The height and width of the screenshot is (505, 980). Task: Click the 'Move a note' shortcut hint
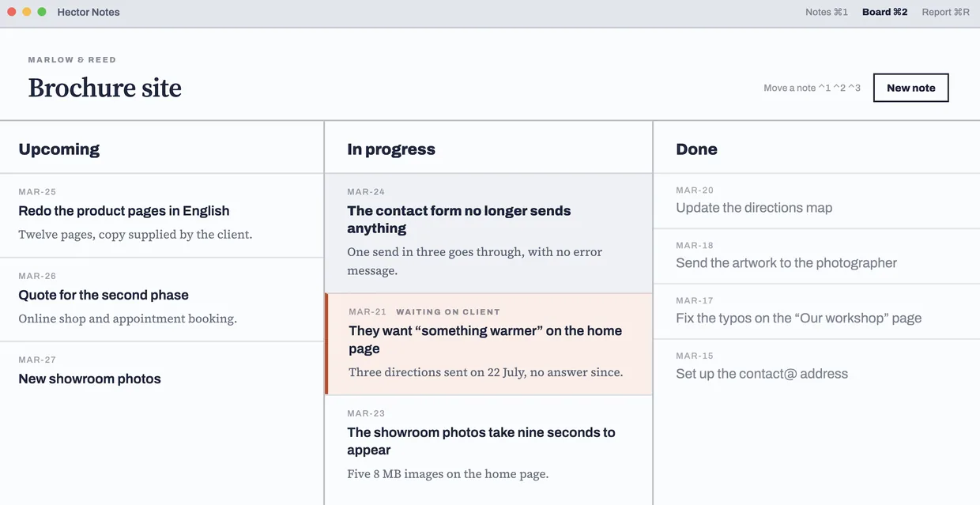tap(812, 88)
